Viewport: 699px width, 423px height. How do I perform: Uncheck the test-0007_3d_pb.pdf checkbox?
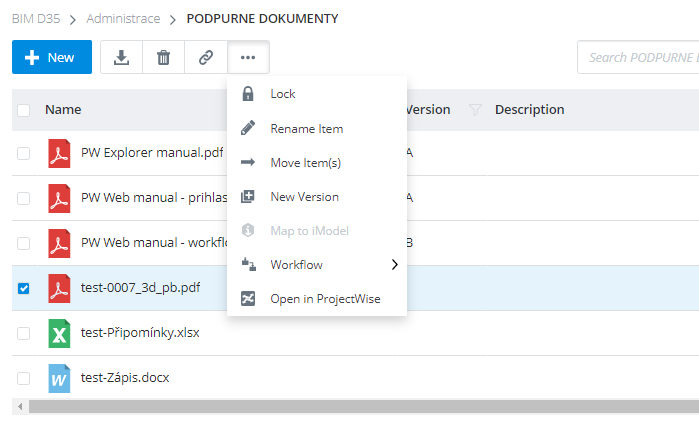[24, 289]
